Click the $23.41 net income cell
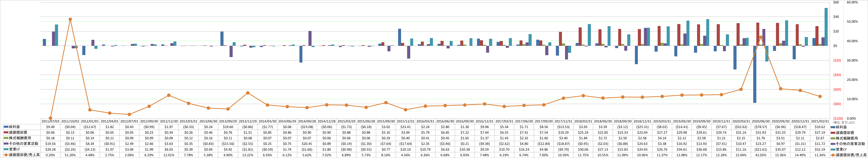Viewport: 868px width, 158px height. coord(406,127)
